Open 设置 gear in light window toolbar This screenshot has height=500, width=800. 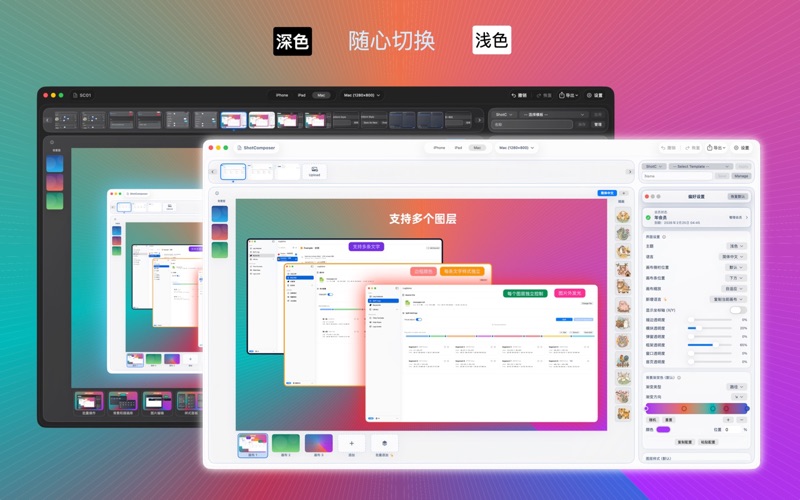(x=742, y=147)
